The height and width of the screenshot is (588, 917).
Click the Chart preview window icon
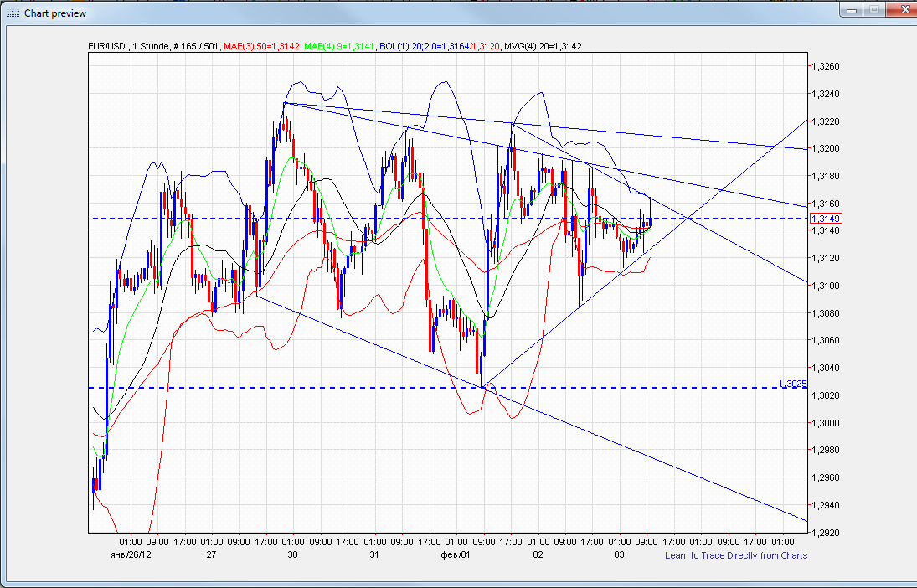coord(13,13)
